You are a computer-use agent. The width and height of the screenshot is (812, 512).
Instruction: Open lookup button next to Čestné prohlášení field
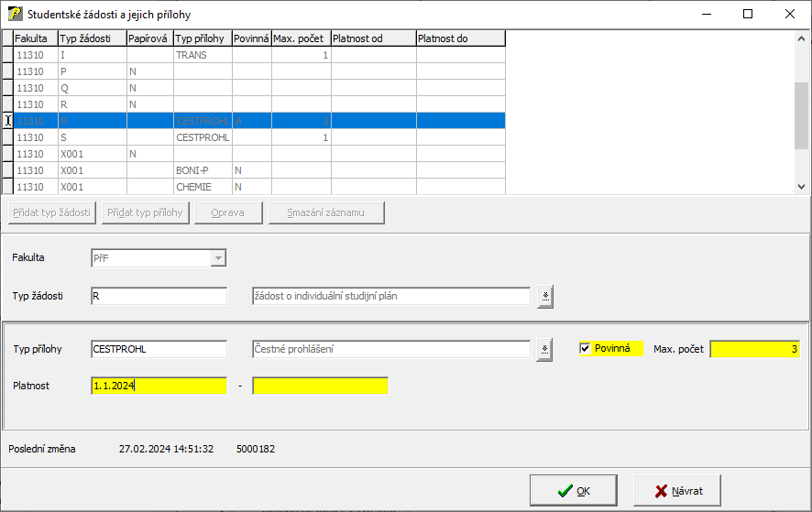(x=545, y=349)
